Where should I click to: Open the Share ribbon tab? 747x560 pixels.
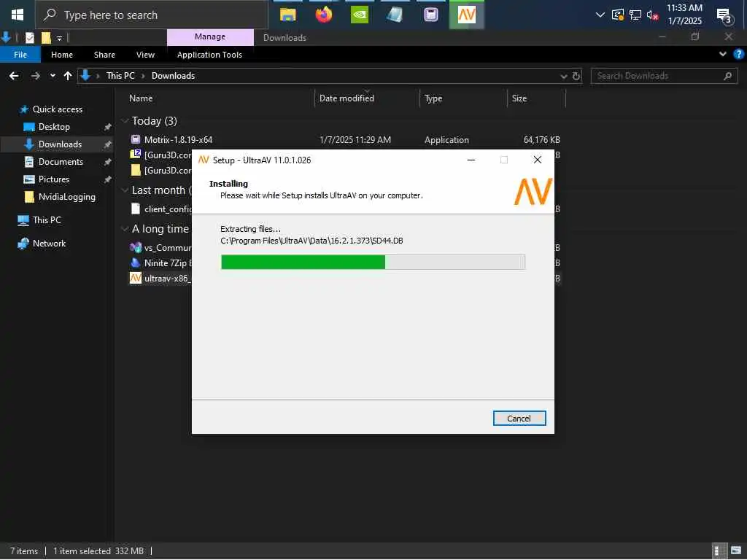click(104, 55)
